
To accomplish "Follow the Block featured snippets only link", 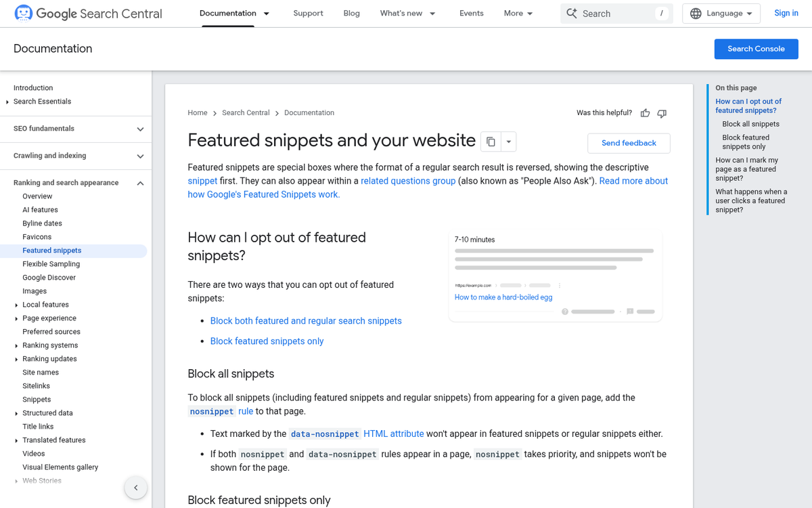I will coord(267,341).
